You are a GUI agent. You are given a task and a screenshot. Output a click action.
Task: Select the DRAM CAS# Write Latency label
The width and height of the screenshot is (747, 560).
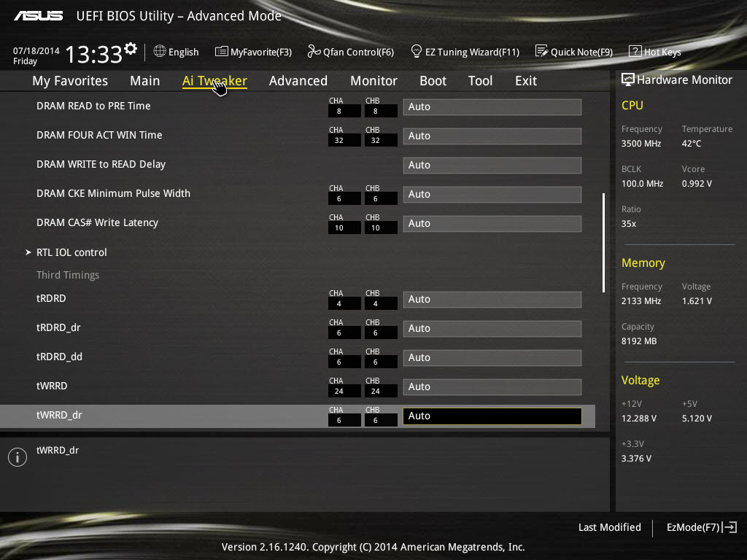[x=97, y=222]
